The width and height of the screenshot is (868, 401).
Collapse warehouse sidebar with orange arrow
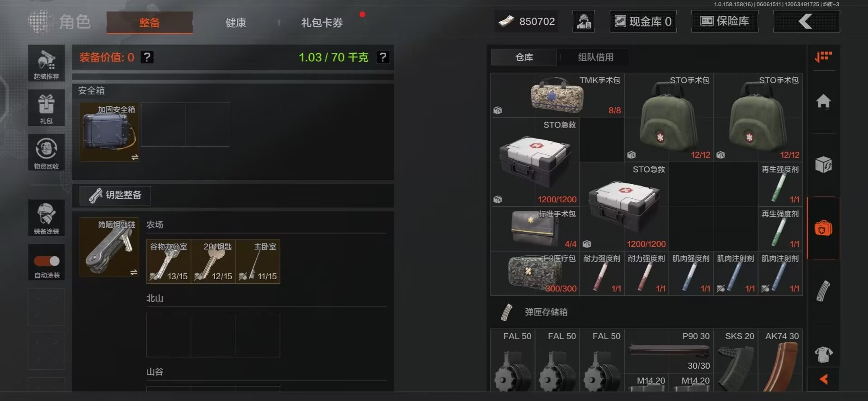click(824, 379)
